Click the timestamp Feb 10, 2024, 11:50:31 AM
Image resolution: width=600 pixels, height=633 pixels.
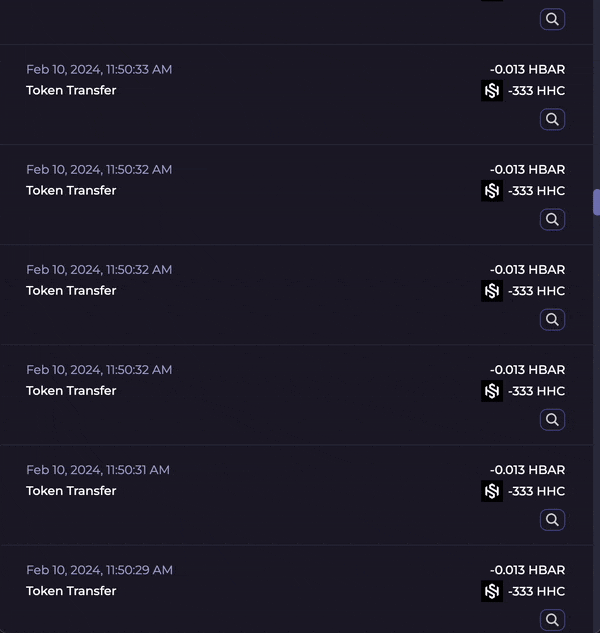tap(98, 469)
